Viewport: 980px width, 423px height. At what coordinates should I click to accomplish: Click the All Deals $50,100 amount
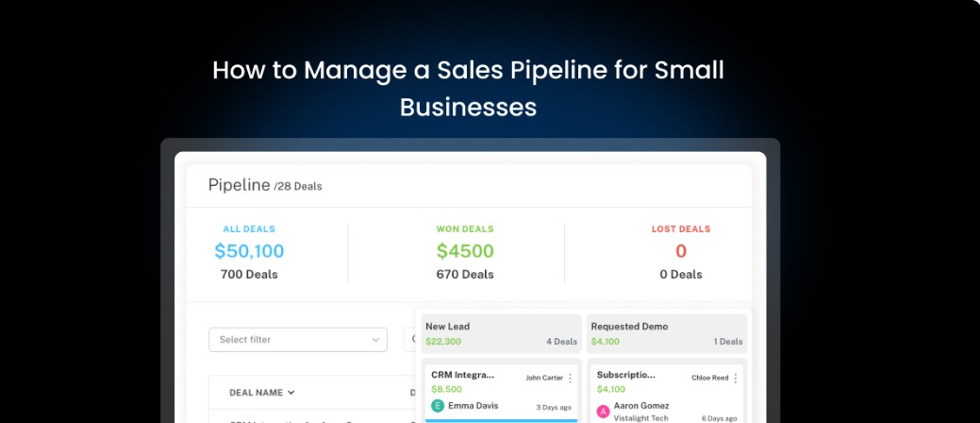tap(249, 251)
